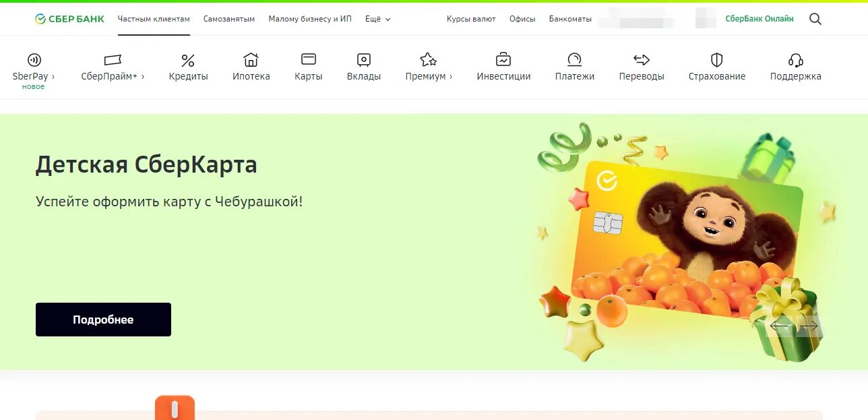The width and height of the screenshot is (868, 420).
Task: Click the Ипотека house icon
Action: [251, 59]
